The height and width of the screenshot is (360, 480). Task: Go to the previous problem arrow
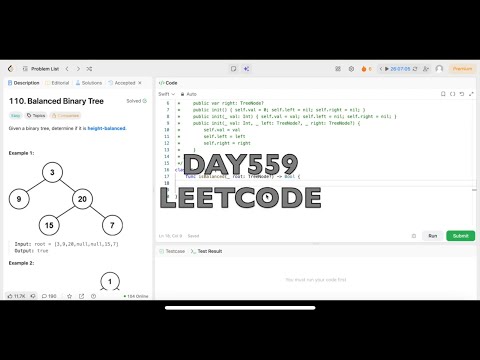[x=67, y=69]
